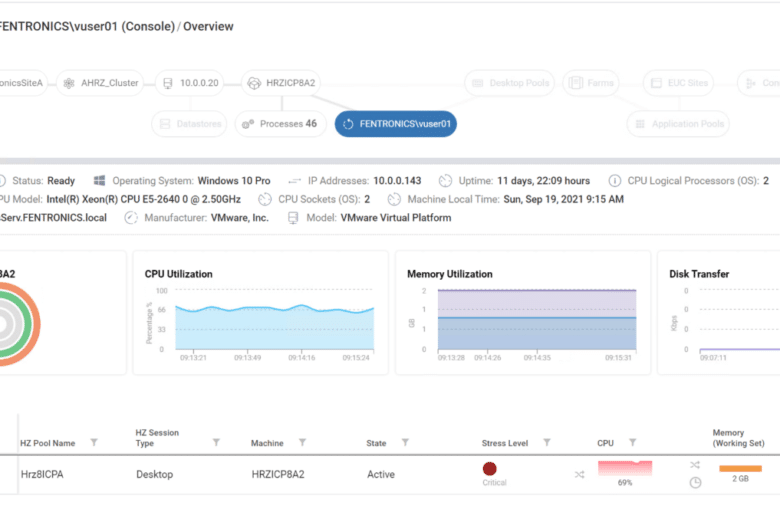Click the Processes 46 node

(x=280, y=124)
